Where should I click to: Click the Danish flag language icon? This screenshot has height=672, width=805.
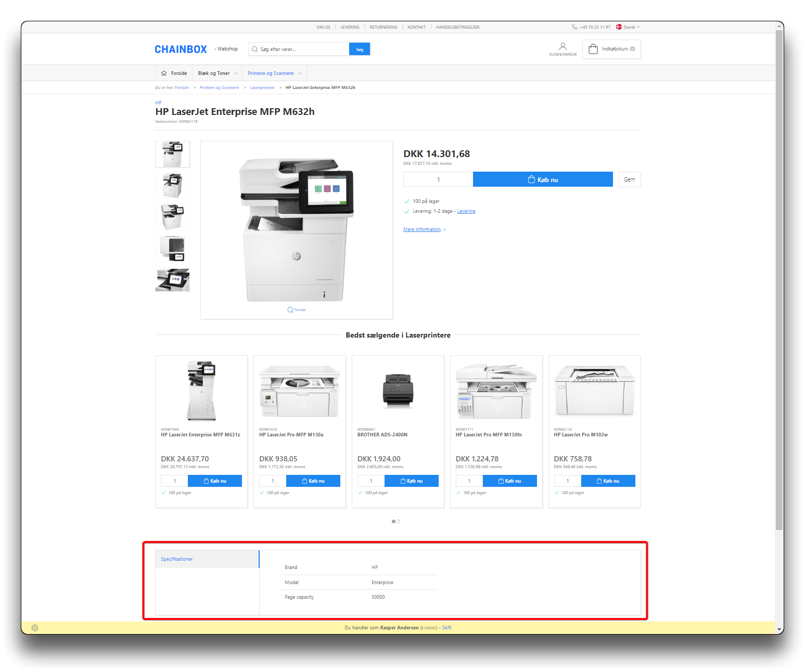click(619, 27)
